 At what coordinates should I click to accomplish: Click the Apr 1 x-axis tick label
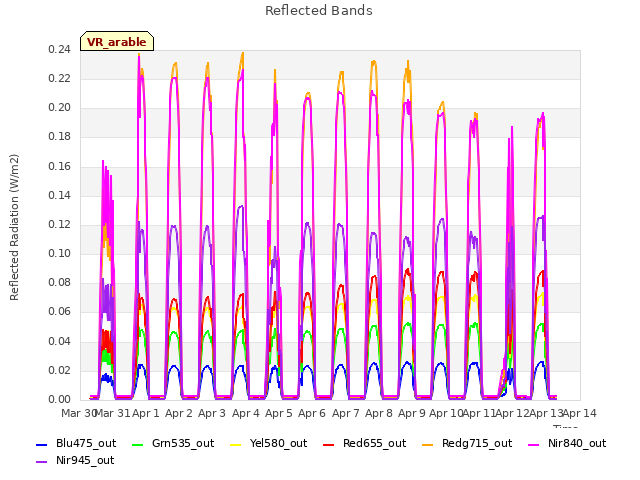tap(146, 413)
